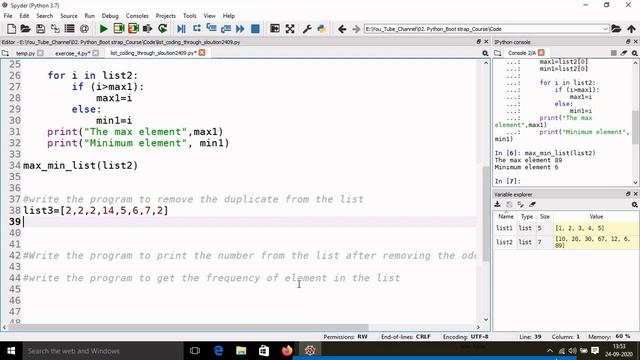Continue execution until breakpoint icon
The width and height of the screenshot is (640, 360).
(x=240, y=29)
